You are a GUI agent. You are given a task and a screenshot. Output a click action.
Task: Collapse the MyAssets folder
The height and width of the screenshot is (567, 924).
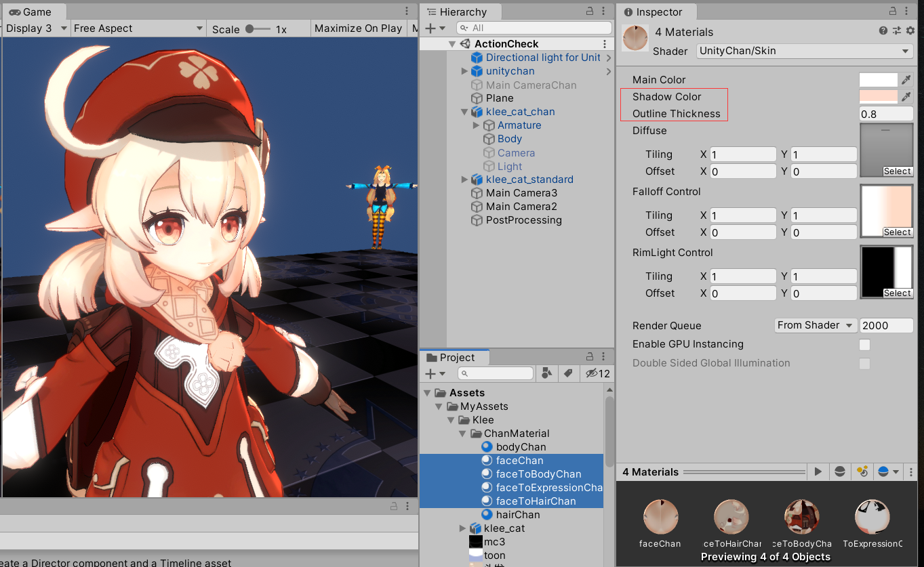tap(440, 406)
